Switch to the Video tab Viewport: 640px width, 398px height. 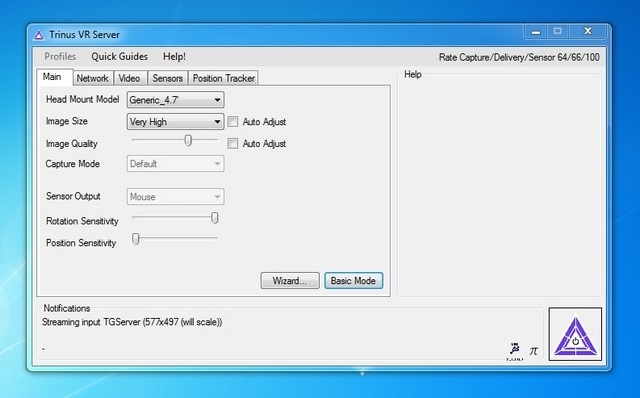[129, 78]
